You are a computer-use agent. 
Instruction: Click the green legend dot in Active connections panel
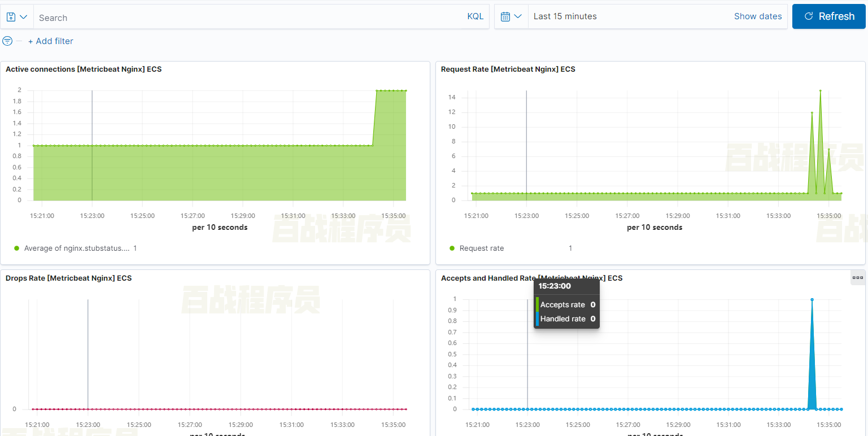pos(17,248)
